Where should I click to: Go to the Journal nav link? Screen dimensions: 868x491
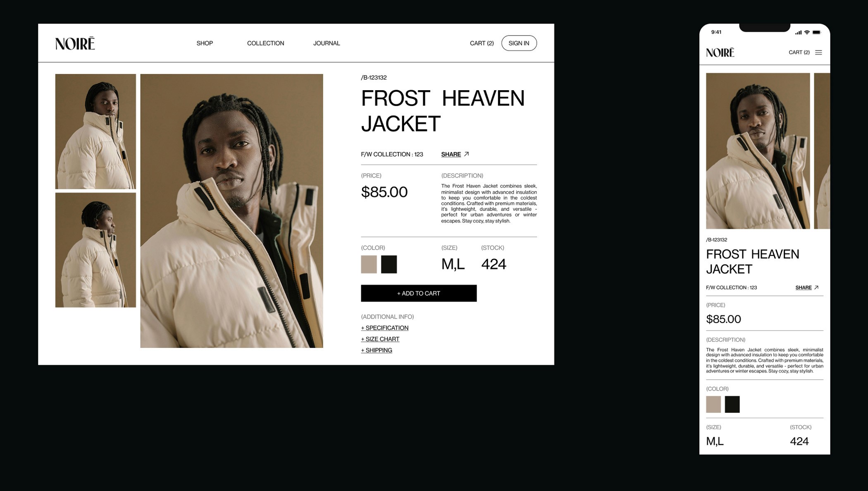(327, 43)
